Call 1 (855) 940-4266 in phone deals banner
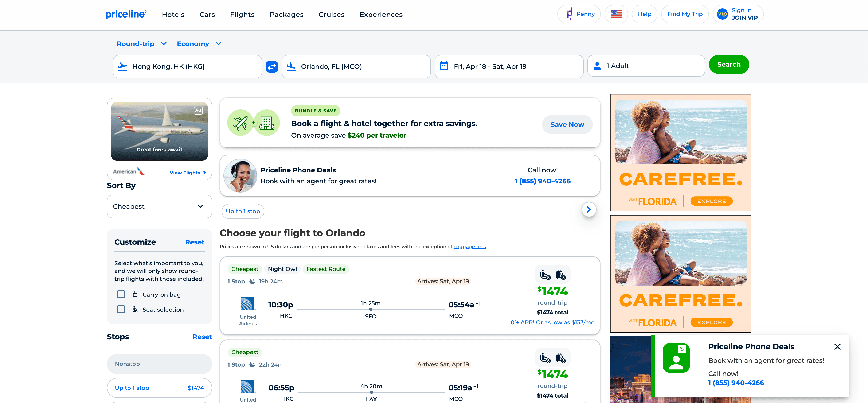Screen dimensions: 868x403 click(x=543, y=181)
